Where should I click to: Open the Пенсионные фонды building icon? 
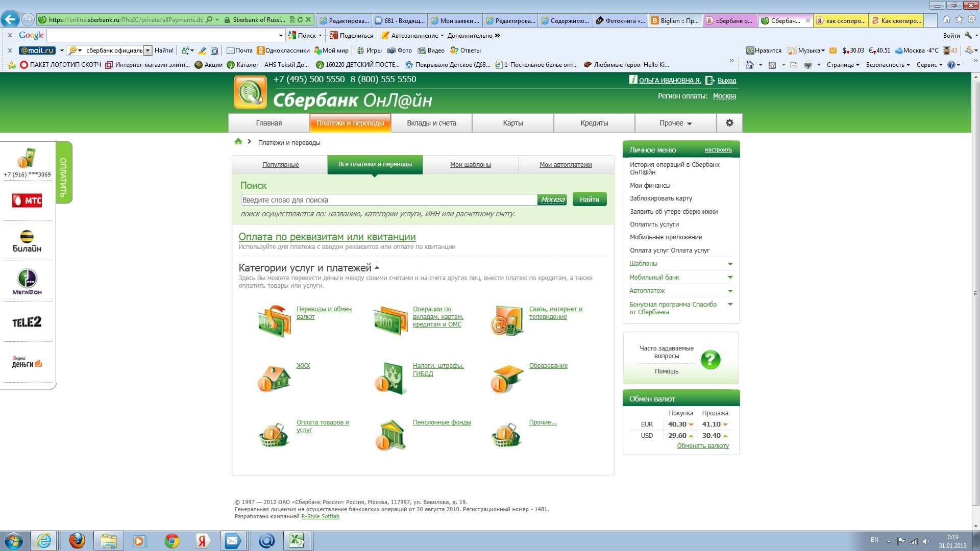tap(390, 435)
